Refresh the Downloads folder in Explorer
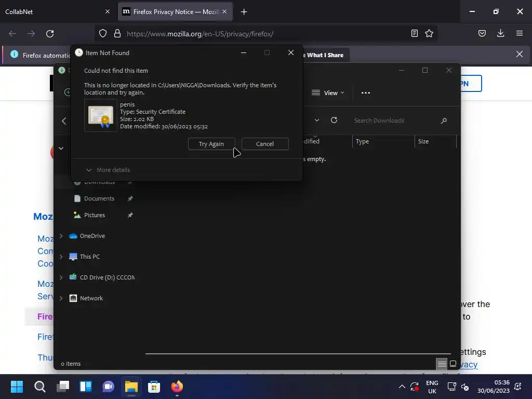 334,120
